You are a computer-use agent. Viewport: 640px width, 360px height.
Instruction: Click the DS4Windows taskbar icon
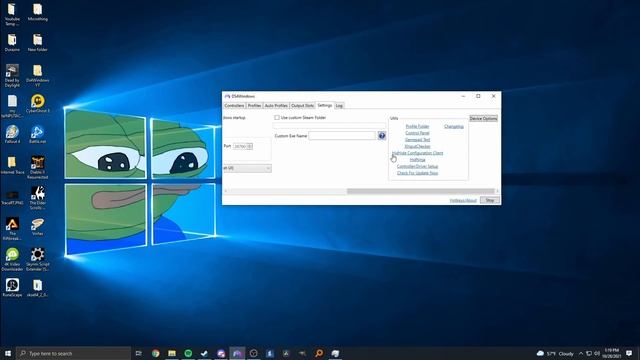click(x=237, y=353)
